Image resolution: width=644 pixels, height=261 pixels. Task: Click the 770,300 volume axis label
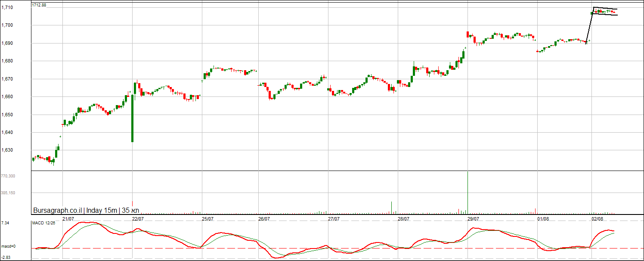pyautogui.click(x=8, y=176)
